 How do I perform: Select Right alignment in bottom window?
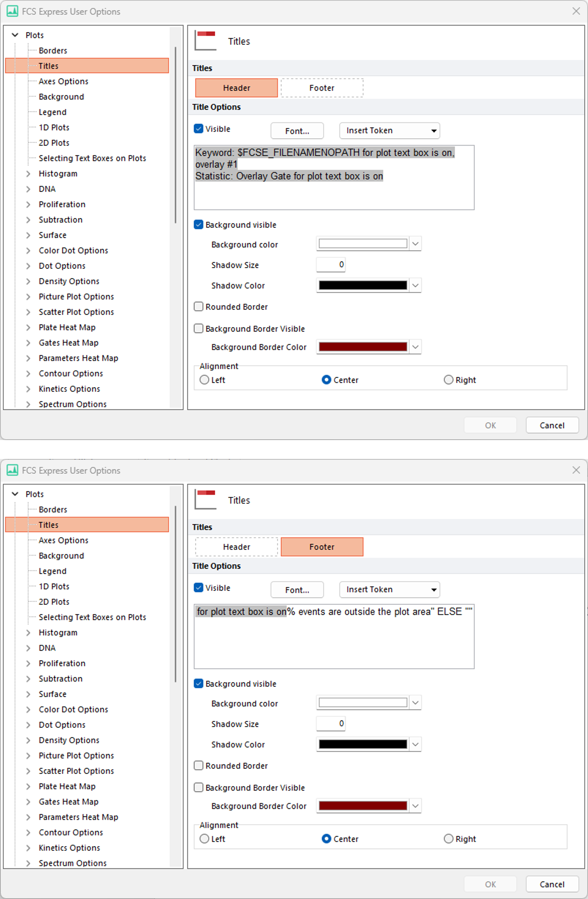click(x=448, y=839)
